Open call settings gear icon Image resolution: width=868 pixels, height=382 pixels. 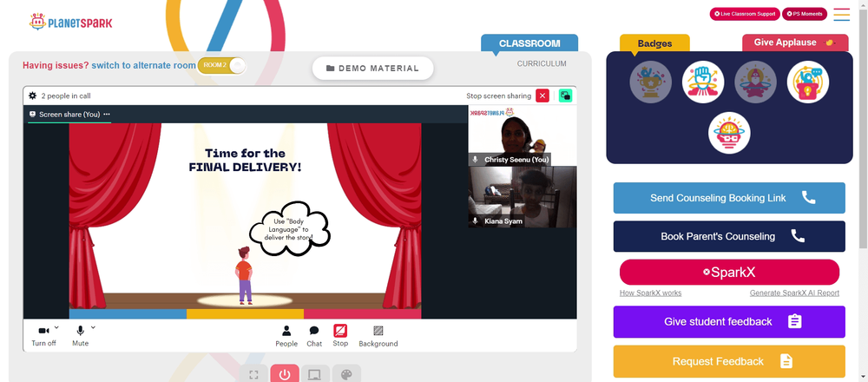(33, 95)
